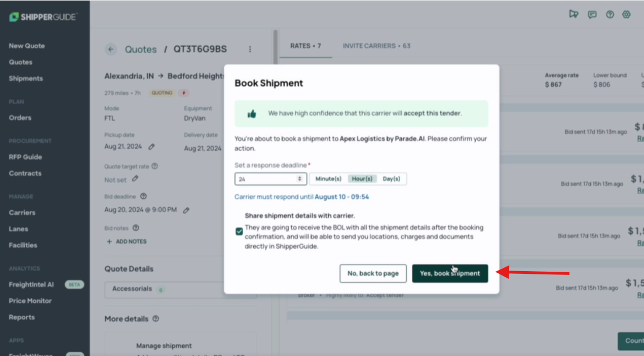
Task: Edit the bid deadline pencil icon
Action: tap(186, 211)
